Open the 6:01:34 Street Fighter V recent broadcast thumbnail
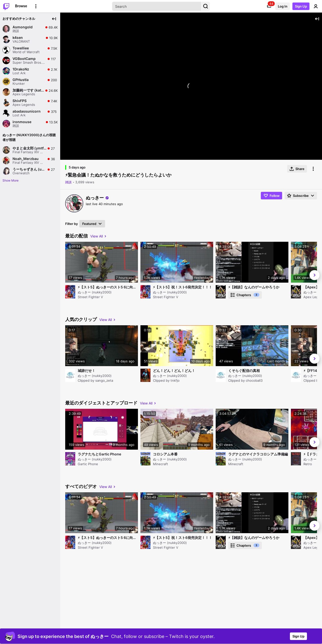 pos(102,262)
